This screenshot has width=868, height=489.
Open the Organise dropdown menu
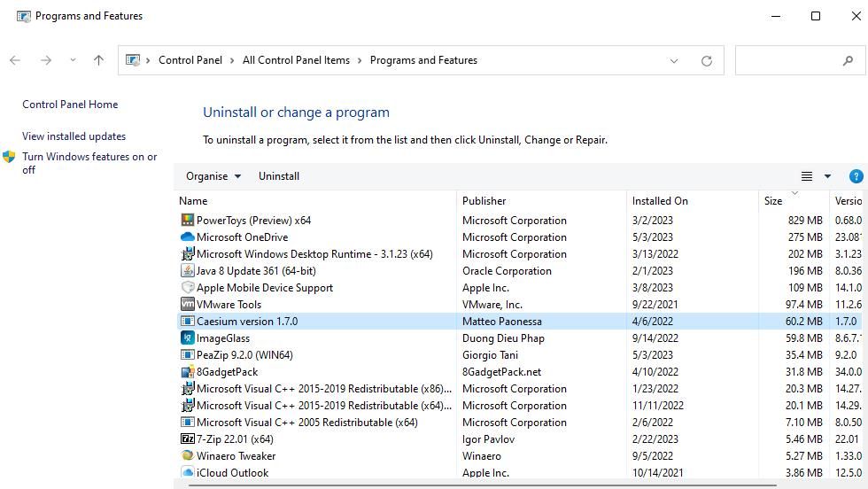(213, 176)
